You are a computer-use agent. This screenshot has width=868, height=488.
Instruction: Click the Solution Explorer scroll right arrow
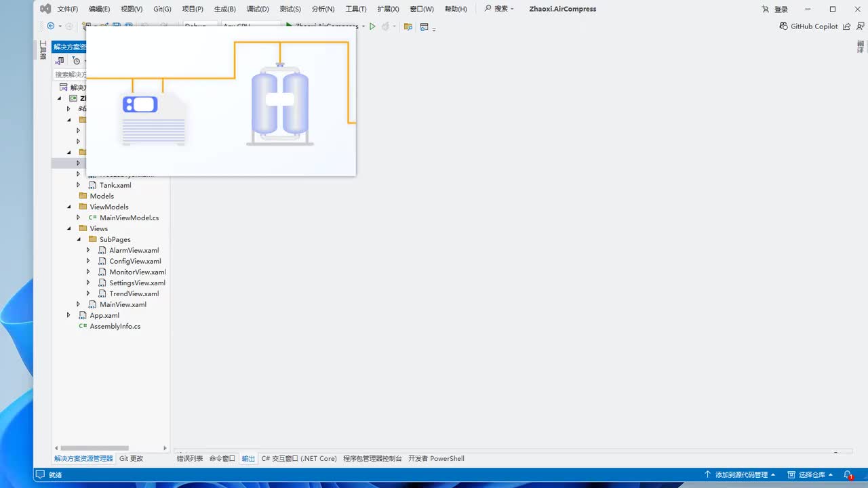point(165,448)
